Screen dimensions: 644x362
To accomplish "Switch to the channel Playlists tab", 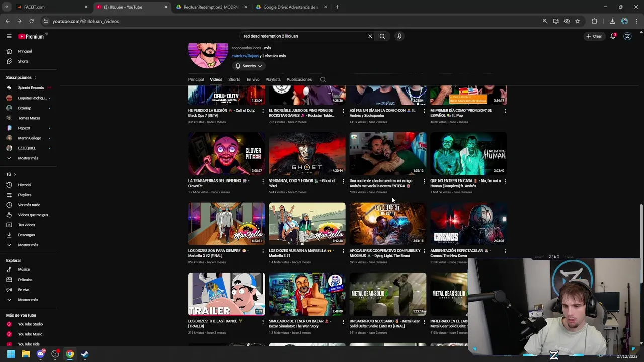I will coord(273,79).
